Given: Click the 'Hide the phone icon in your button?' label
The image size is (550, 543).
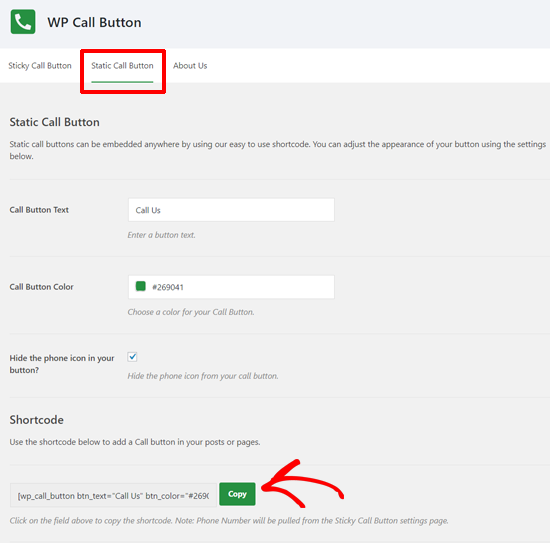Looking at the screenshot, I should 62,364.
